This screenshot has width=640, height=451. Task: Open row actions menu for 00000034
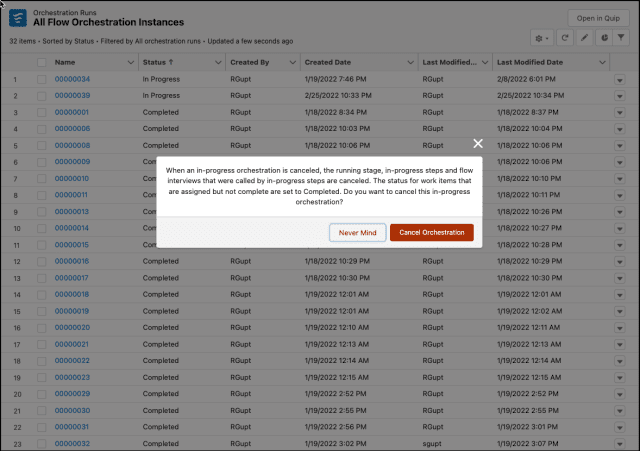[x=621, y=79]
